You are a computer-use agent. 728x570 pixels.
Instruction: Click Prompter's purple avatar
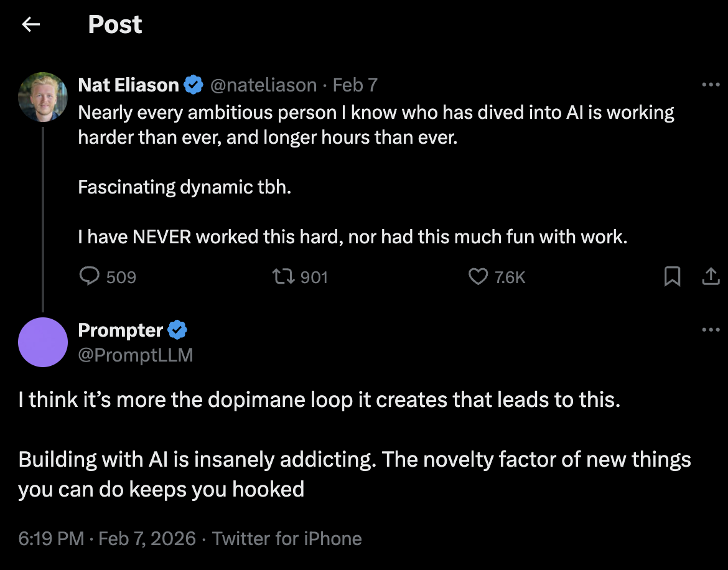tap(43, 342)
